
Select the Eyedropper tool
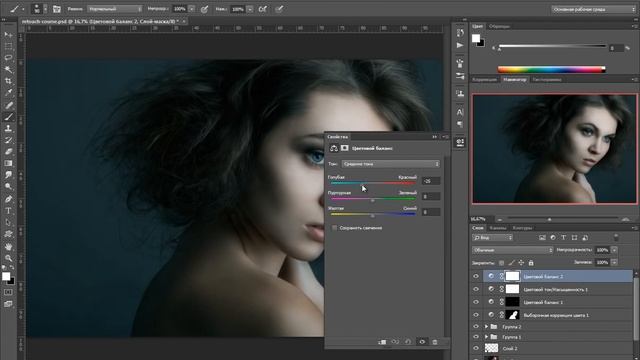click(x=8, y=93)
